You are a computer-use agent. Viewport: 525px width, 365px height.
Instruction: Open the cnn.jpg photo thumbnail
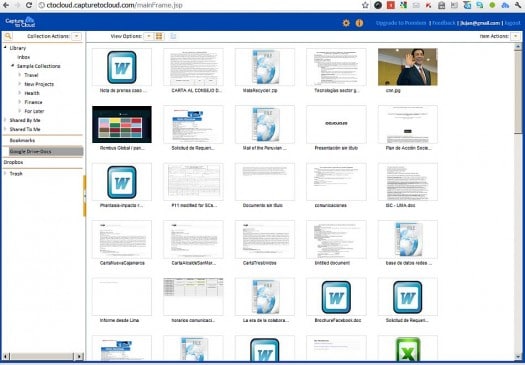click(x=407, y=67)
